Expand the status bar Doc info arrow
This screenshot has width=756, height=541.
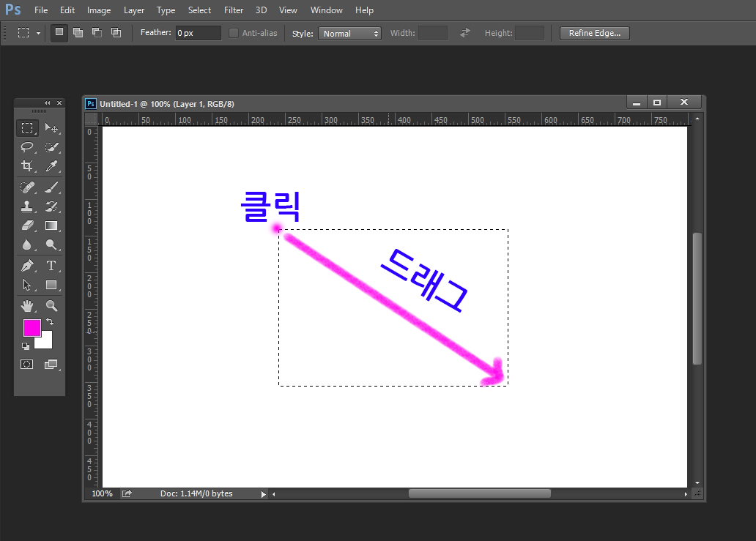(x=263, y=494)
